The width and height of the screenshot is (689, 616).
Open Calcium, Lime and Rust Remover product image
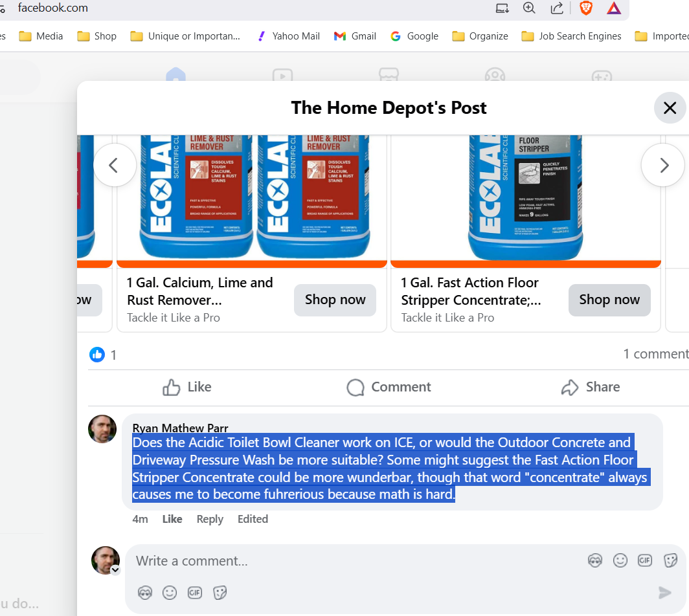tap(252, 201)
